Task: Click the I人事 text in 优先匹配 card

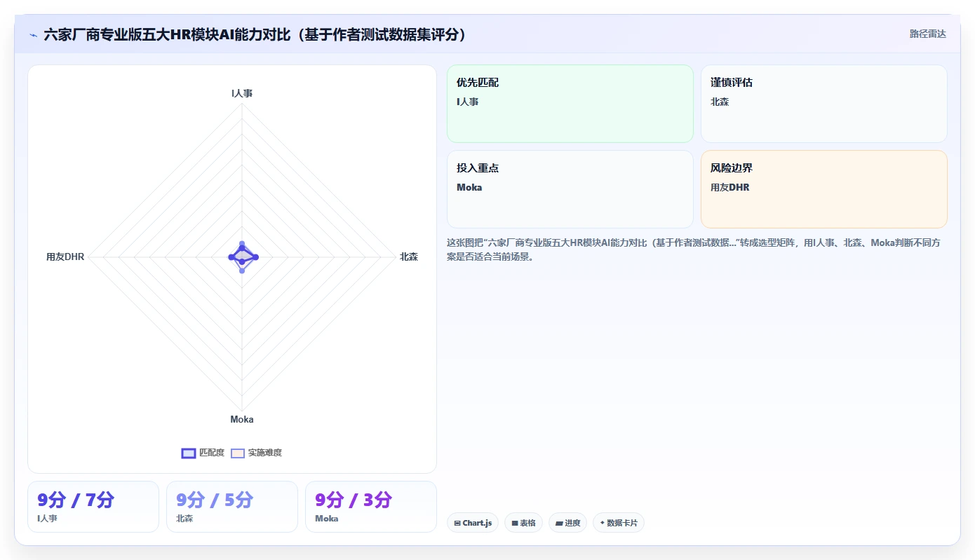Action: [467, 102]
